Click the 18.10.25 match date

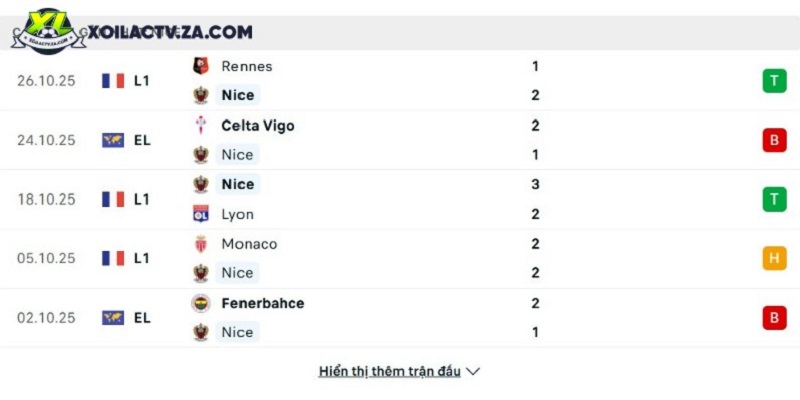coord(46,199)
